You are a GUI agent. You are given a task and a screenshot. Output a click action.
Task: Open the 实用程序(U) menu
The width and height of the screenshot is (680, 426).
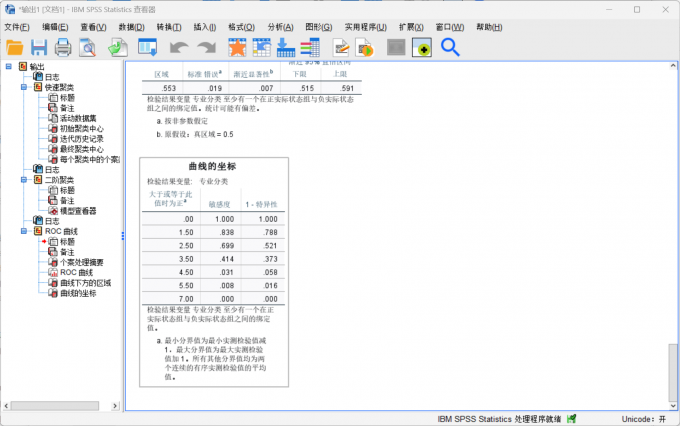tap(366, 27)
